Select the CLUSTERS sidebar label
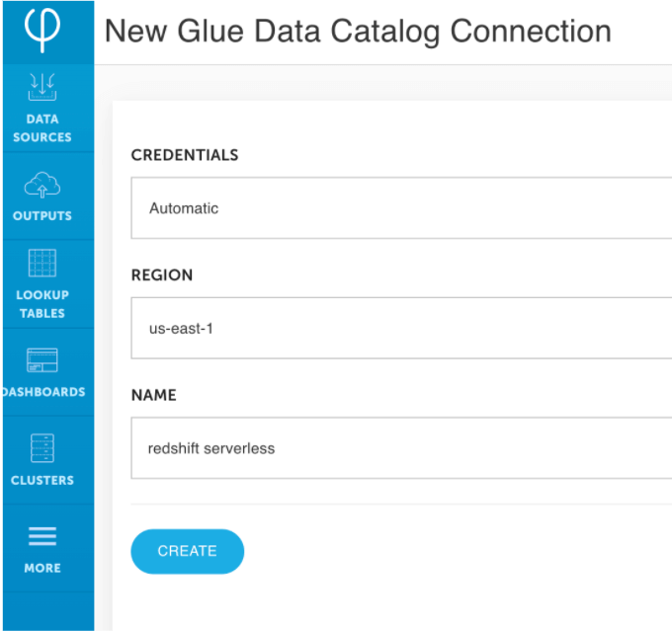Viewport: 672px width, 631px height. pos(42,480)
